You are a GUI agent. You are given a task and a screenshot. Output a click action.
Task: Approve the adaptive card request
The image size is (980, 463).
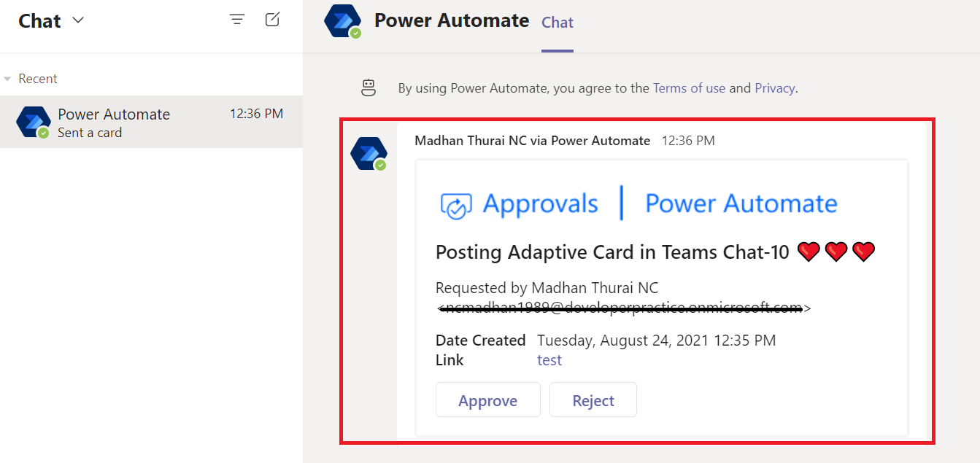[488, 400]
